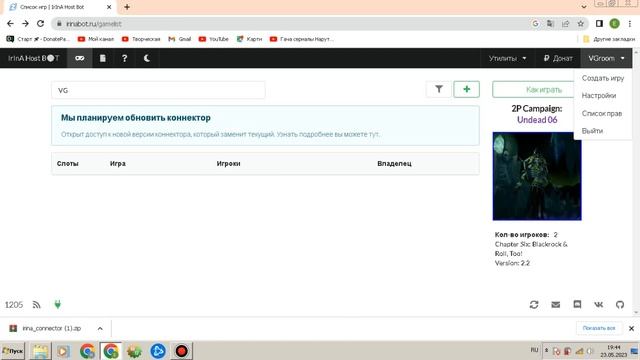
Task: Select Список прав from user menu
Action: point(602,113)
